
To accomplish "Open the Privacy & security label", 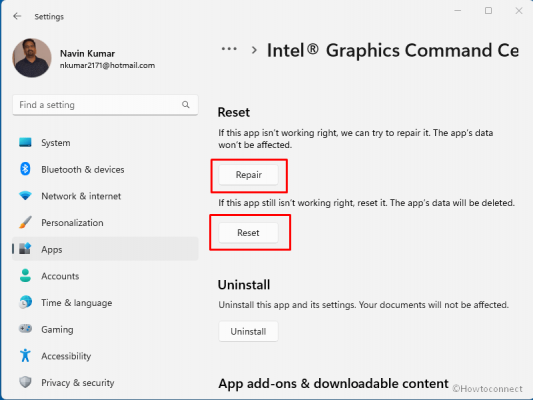I will pos(78,383).
